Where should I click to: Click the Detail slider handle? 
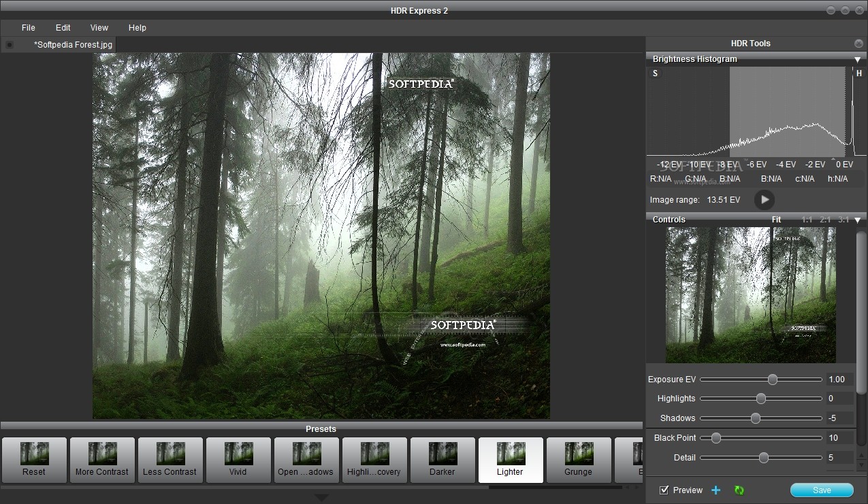pyautogui.click(x=764, y=458)
